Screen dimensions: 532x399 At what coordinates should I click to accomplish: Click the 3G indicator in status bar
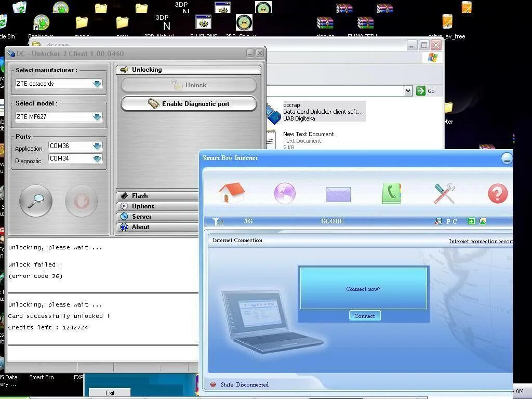pyautogui.click(x=248, y=221)
